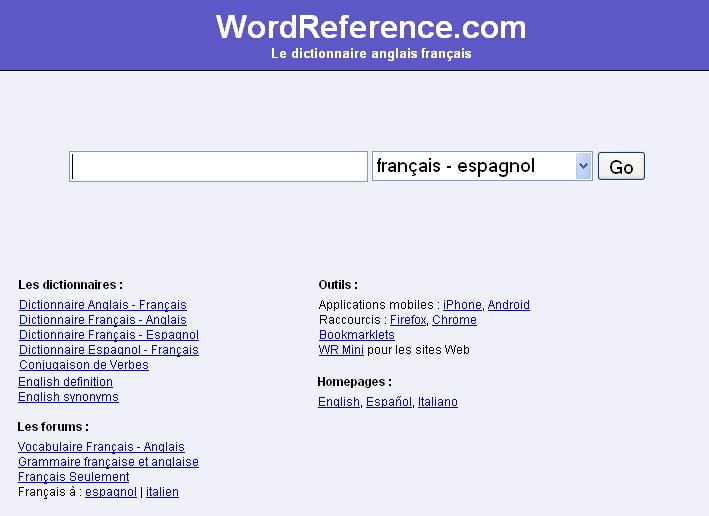709x516 pixels.
Task: Click the 'Applications mobiles :' label
Action: coord(379,305)
